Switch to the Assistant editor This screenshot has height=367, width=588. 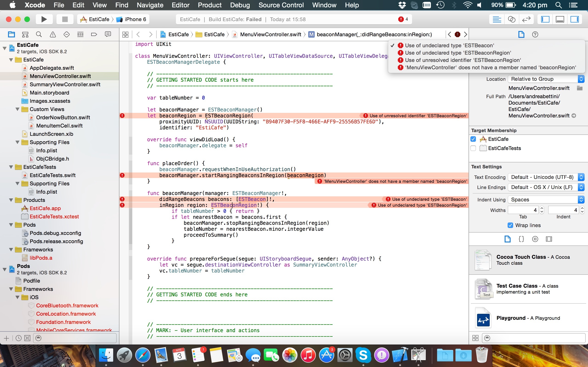(512, 19)
